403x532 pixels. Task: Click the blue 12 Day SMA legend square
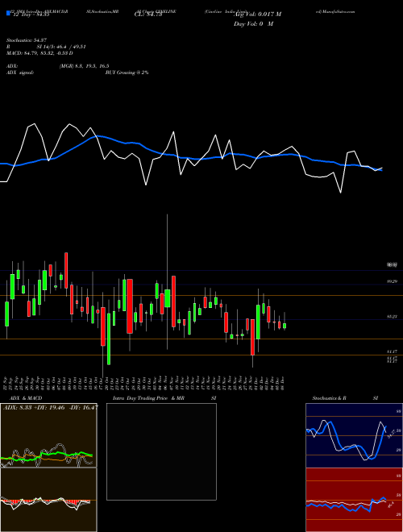9,14
